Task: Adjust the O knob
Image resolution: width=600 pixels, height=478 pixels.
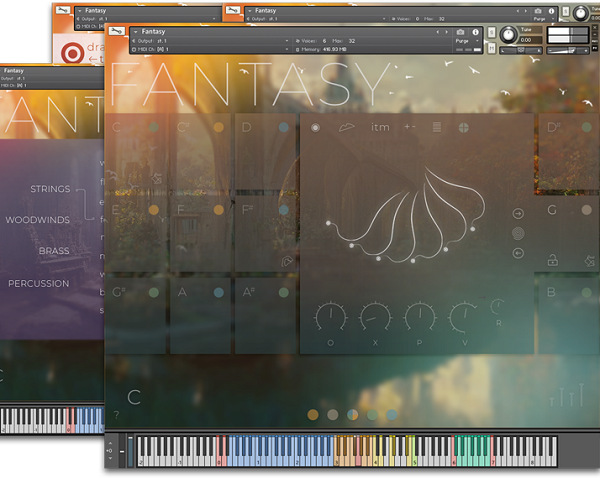Action: 331,316
